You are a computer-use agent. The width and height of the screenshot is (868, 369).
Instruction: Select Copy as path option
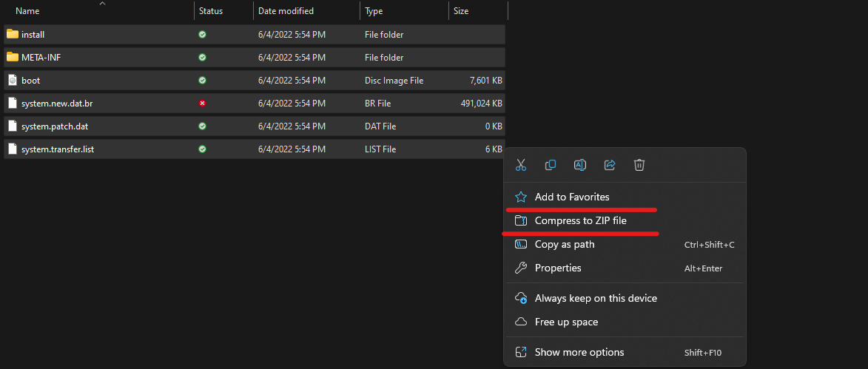565,244
